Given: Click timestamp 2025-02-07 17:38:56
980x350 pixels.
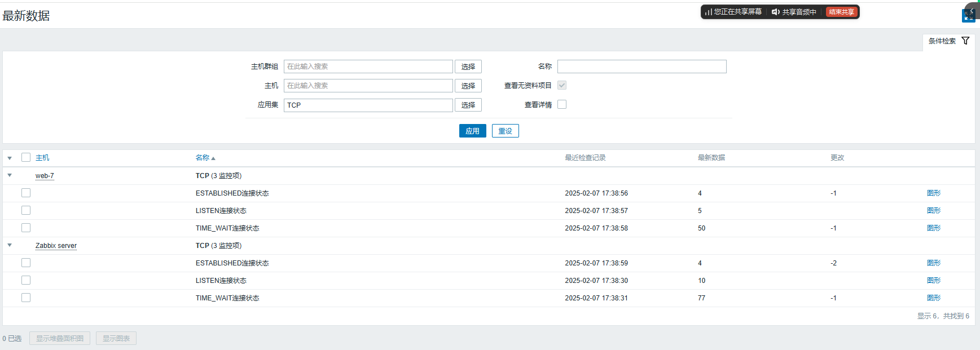Looking at the screenshot, I should [596, 193].
